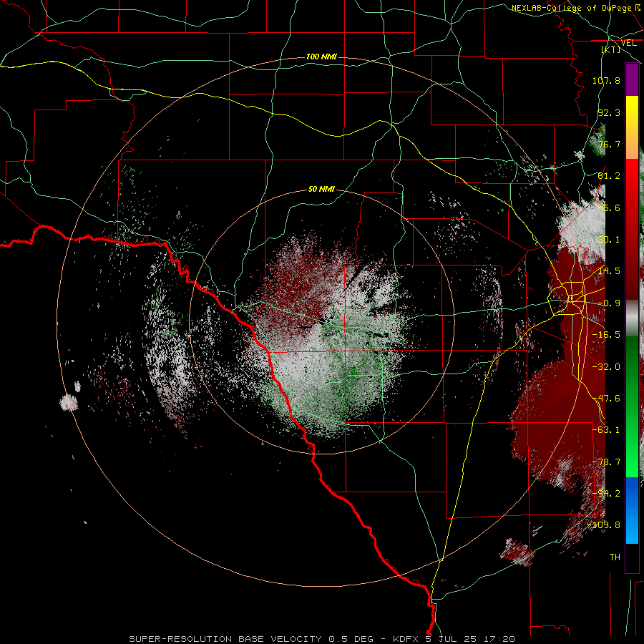The height and width of the screenshot is (644, 644).
Task: Click the VEL legend title
Action: pyautogui.click(x=628, y=43)
